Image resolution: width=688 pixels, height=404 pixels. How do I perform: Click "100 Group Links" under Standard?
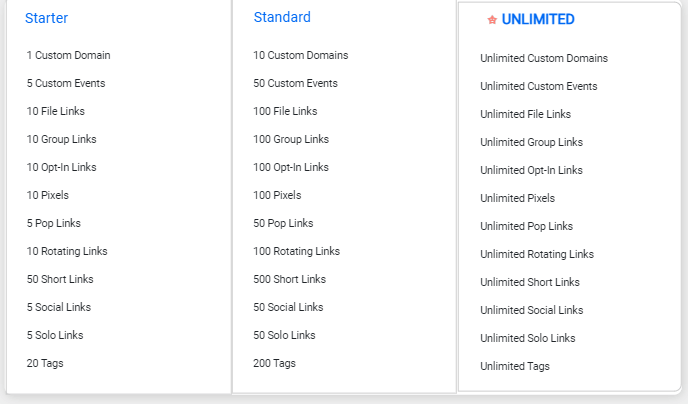click(x=291, y=139)
